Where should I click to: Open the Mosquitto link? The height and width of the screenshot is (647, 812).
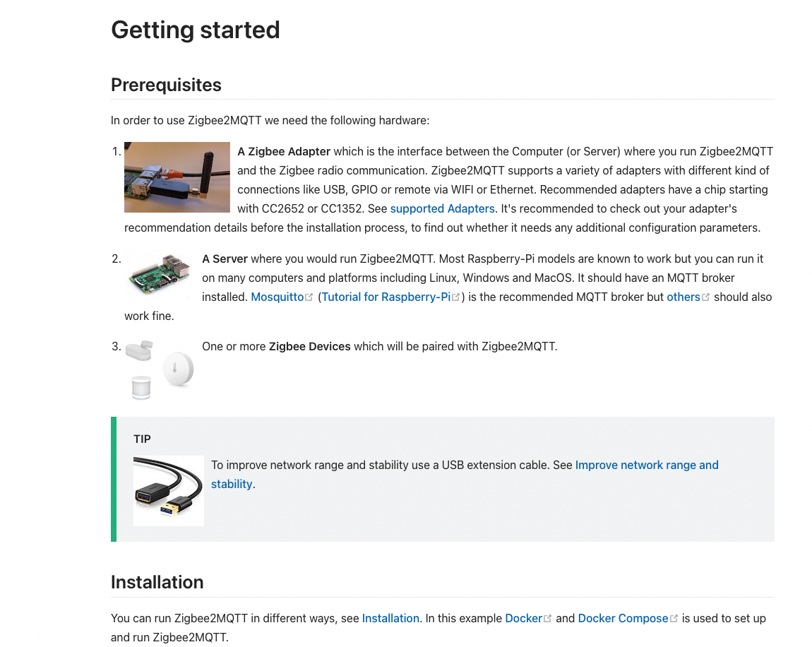click(277, 297)
